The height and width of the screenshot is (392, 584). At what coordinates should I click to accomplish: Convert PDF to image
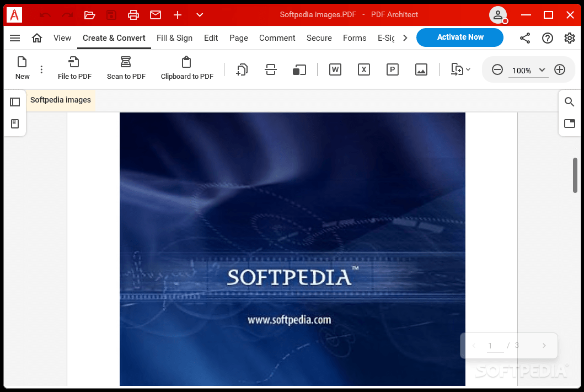[x=421, y=69]
